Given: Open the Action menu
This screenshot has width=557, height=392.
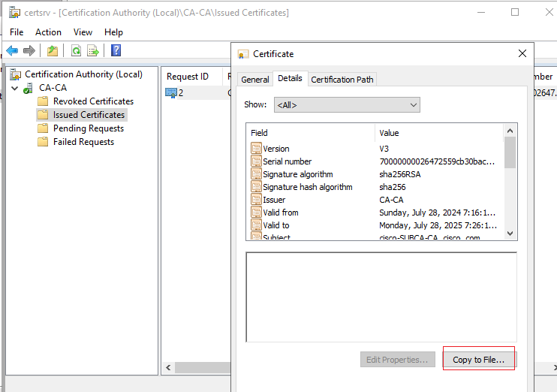Looking at the screenshot, I should point(48,32).
